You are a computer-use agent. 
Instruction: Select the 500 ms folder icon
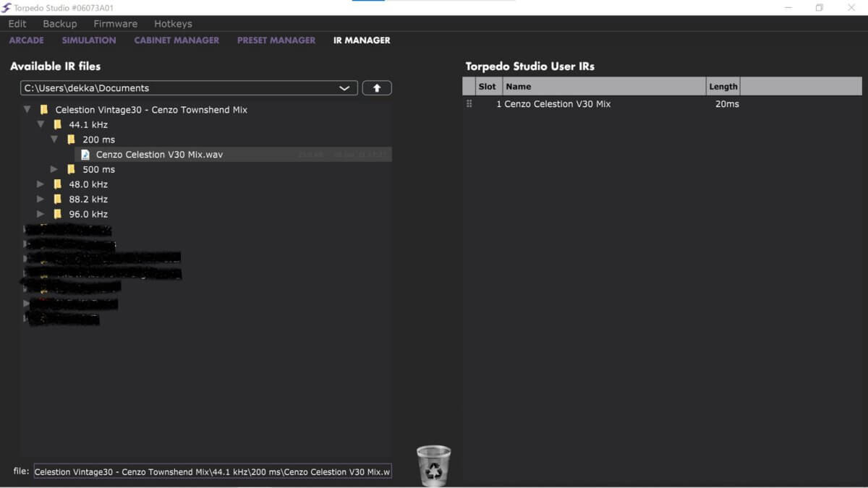[72, 169]
